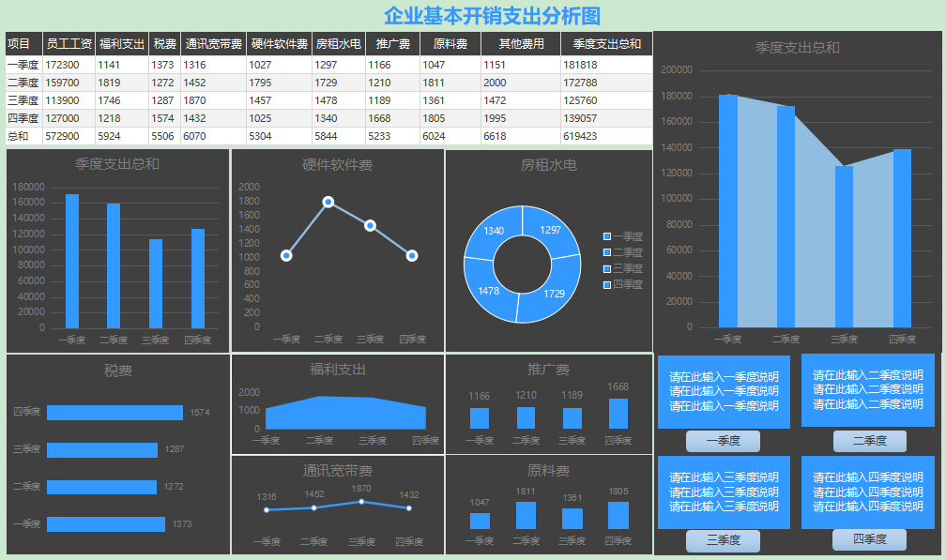The height and width of the screenshot is (560, 946).
Task: Click the 二季度 legend swatch in 房租水电 chart
Action: coord(607,252)
